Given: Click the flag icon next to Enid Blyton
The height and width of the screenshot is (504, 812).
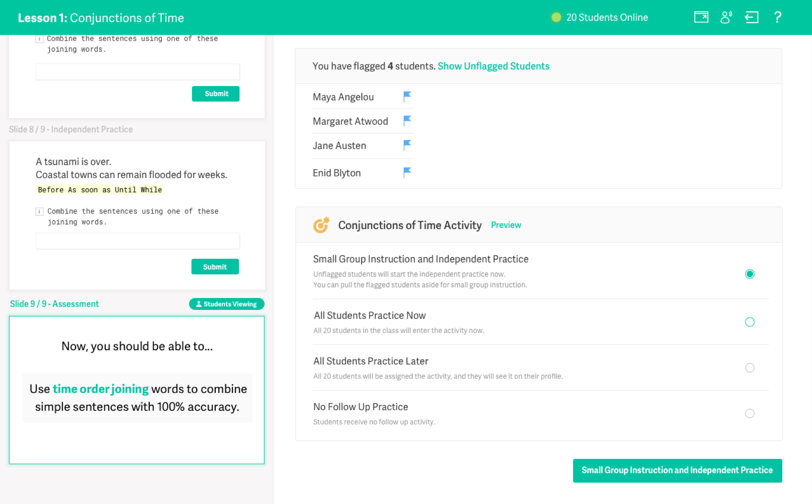Looking at the screenshot, I should (x=407, y=172).
